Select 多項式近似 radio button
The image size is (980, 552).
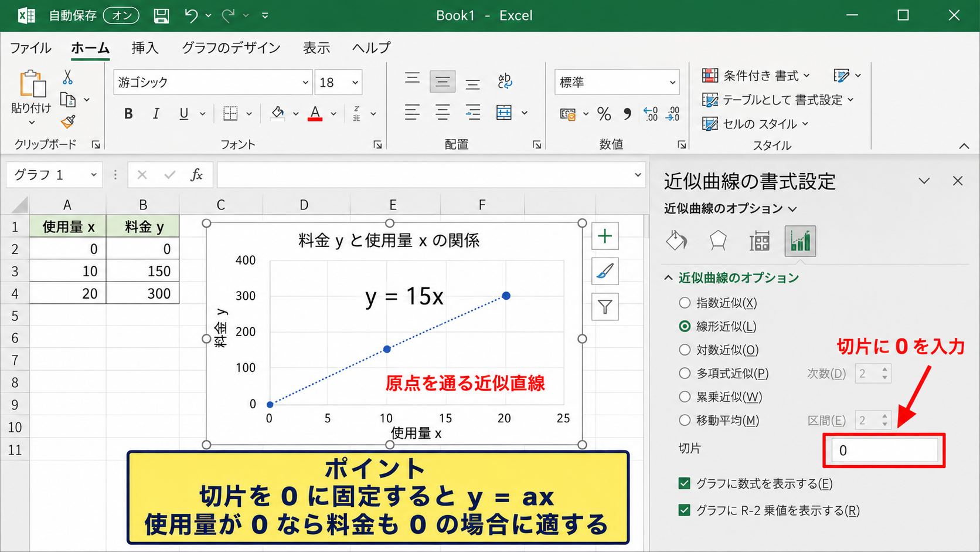point(685,373)
